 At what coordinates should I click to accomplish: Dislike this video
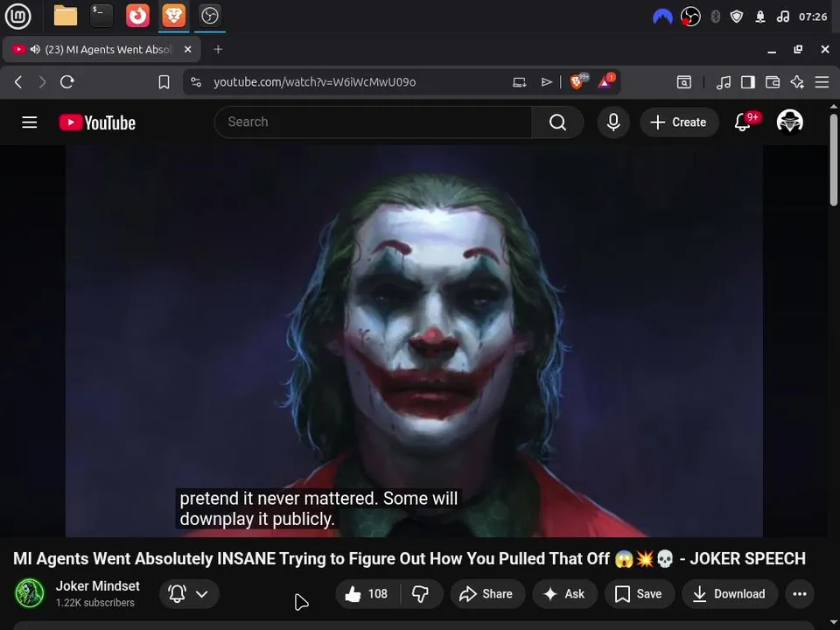coord(421,593)
